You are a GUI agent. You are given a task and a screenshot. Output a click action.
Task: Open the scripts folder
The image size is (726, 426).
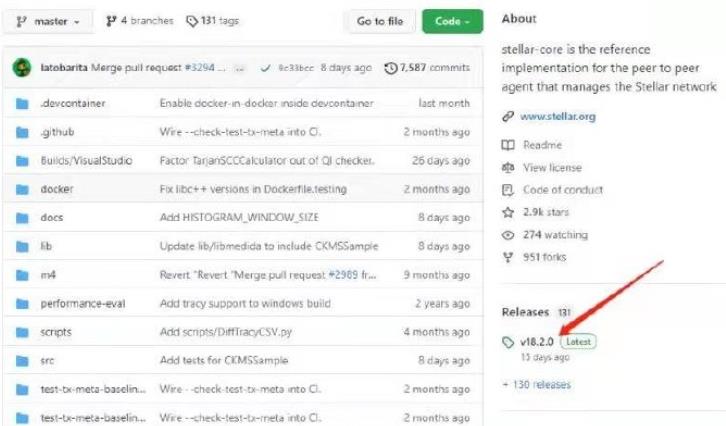(56, 332)
